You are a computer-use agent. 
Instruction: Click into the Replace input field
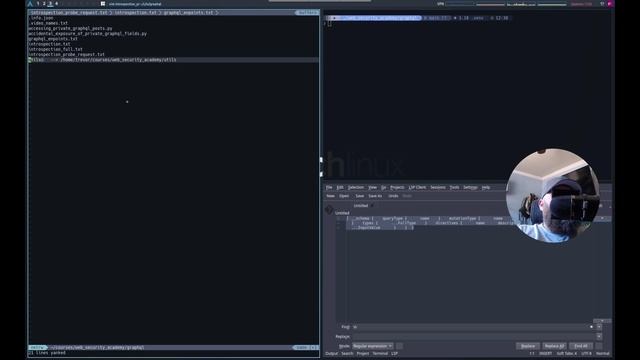473,337
